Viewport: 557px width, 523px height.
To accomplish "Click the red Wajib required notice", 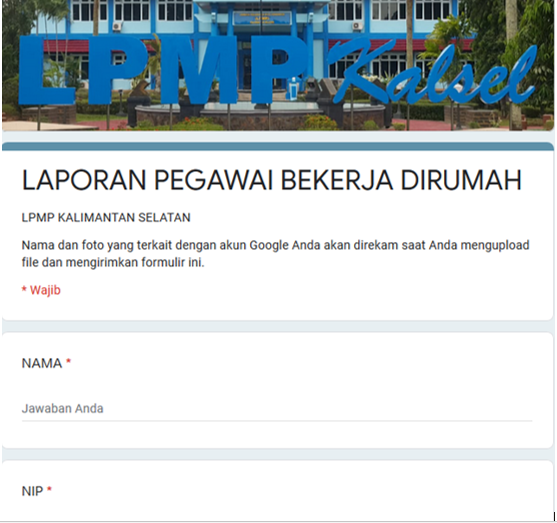I will tap(41, 290).
